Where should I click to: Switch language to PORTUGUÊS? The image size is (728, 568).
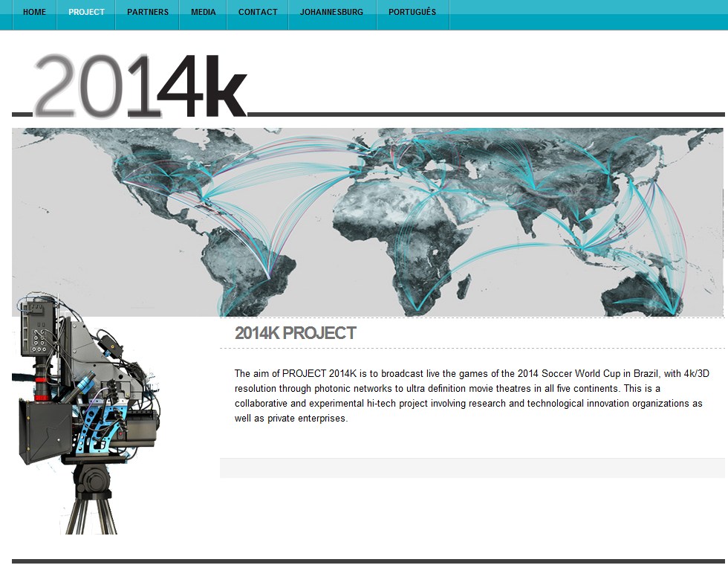point(412,12)
